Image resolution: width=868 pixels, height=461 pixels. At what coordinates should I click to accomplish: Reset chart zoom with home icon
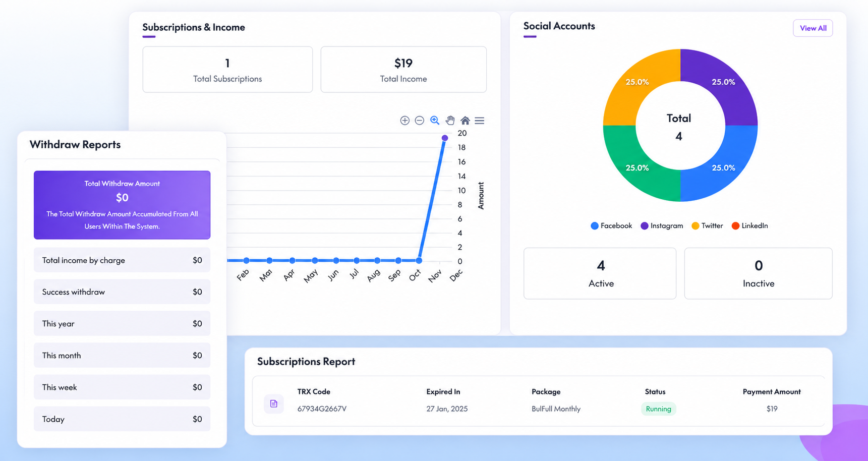tap(465, 121)
